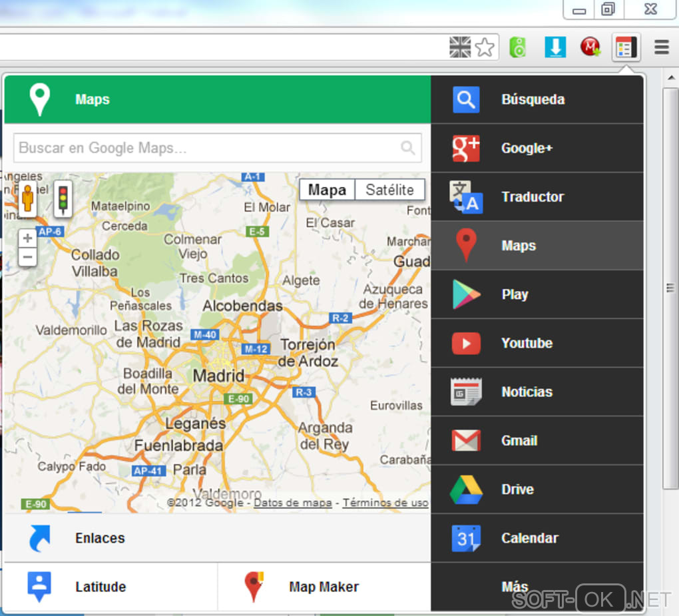Zoom out with the map minus button

28,257
